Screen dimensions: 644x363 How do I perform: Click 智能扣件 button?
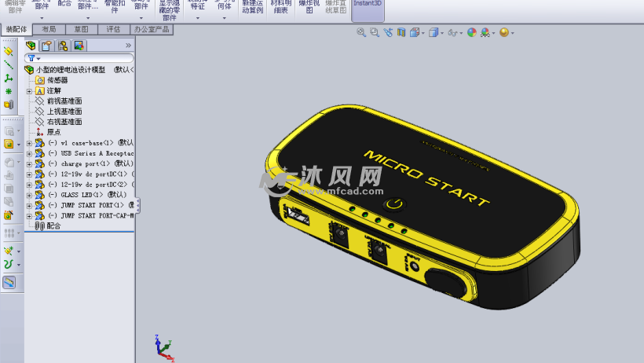tap(115, 8)
